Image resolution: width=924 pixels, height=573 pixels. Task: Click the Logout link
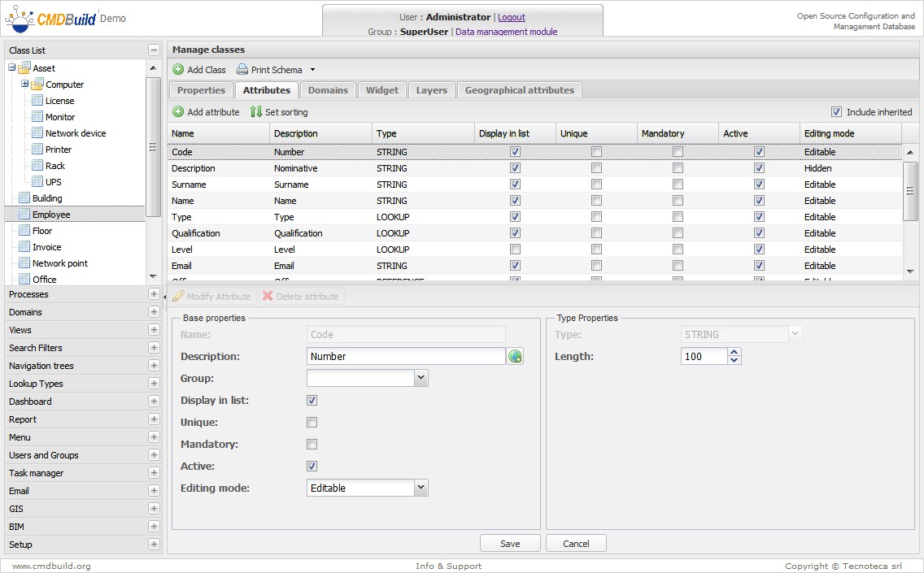pyautogui.click(x=511, y=17)
